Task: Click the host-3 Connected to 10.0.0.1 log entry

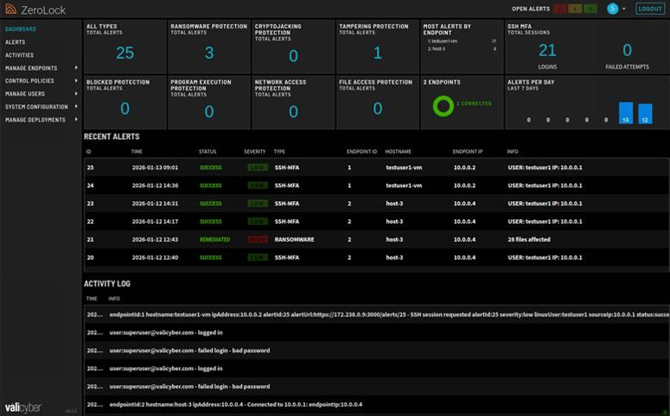Action: (x=376, y=404)
